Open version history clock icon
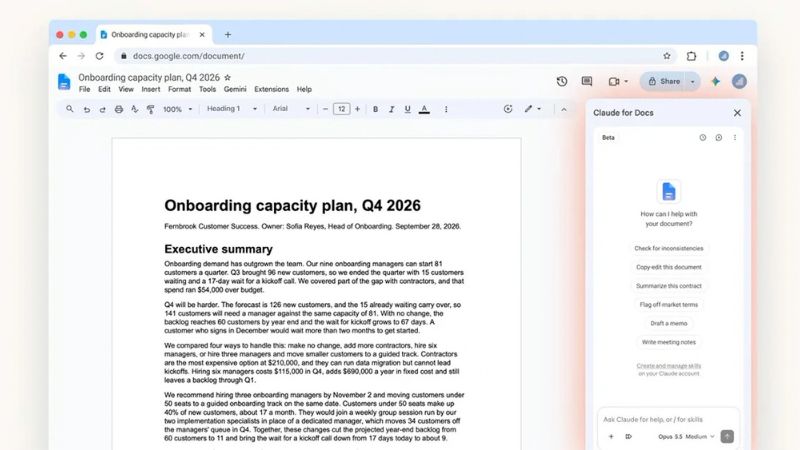 (x=562, y=81)
